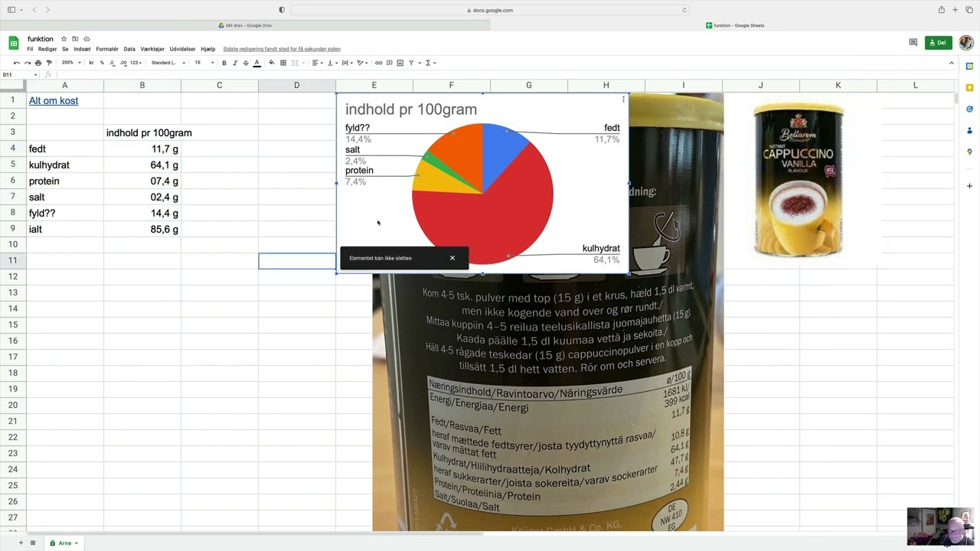Click the red kulhydrat pie slice
The width and height of the screenshot is (980, 551).
(490, 214)
